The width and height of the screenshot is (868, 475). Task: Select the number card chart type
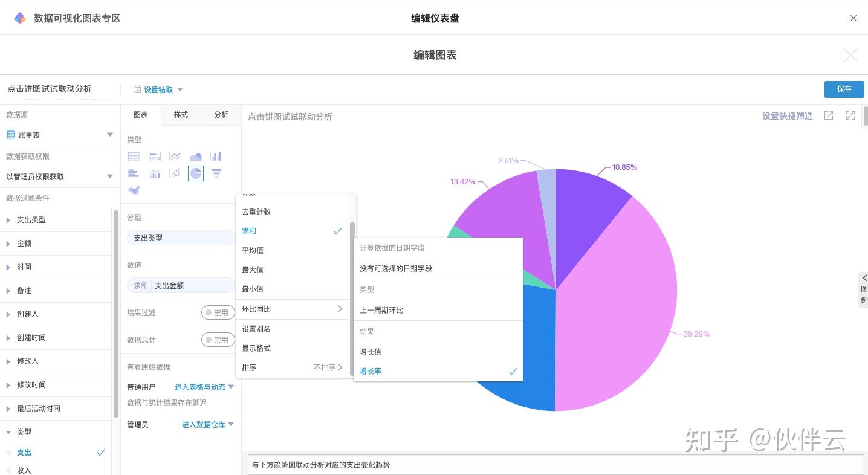pyautogui.click(x=155, y=157)
